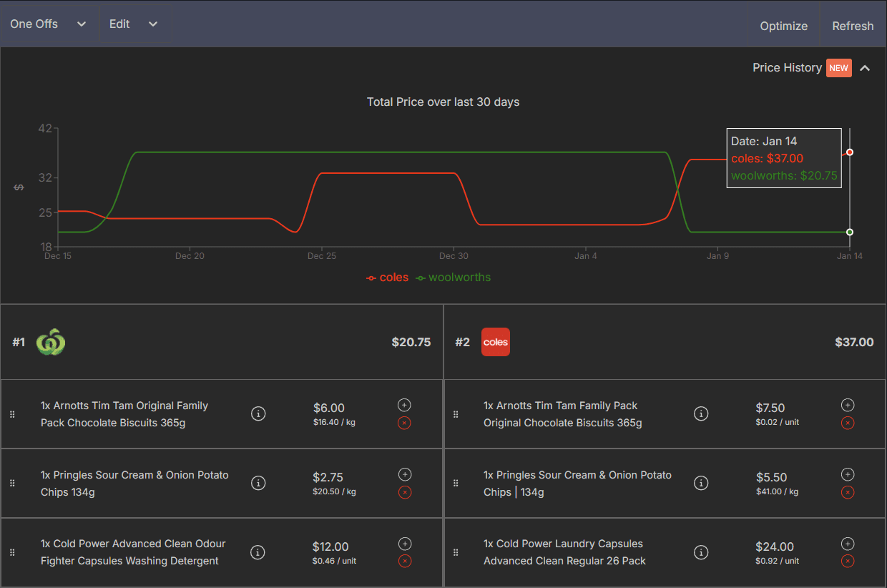This screenshot has width=887, height=588.
Task: Open info for Coles Cold Power capsules
Action: 701,552
